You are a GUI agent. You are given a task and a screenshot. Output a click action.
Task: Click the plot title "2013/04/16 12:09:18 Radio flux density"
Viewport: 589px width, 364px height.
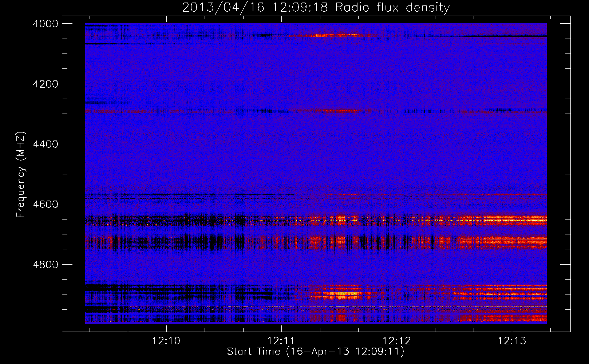(316, 7)
